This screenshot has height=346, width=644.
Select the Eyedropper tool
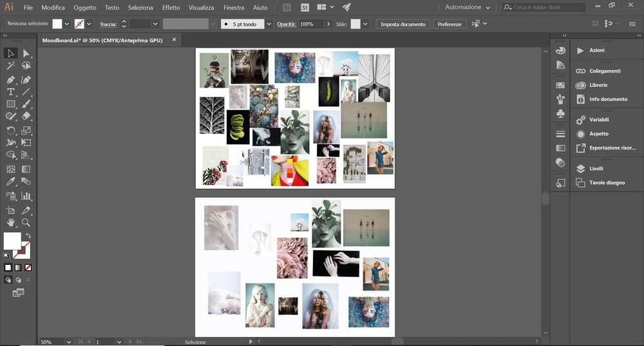pos(11,181)
